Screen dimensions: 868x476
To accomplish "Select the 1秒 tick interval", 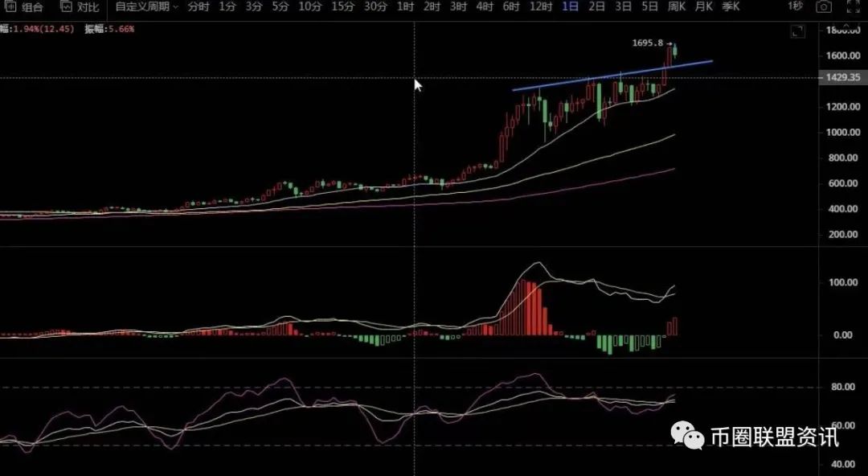I will [x=795, y=7].
